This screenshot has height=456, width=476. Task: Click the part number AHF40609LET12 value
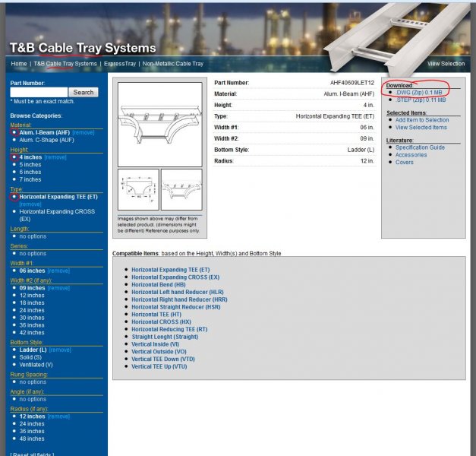(352, 83)
